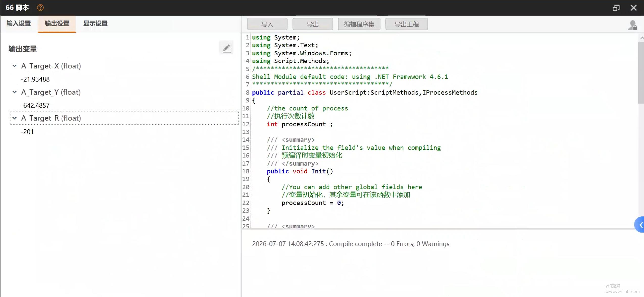Click the 输出变量 heading

pyautogui.click(x=23, y=49)
